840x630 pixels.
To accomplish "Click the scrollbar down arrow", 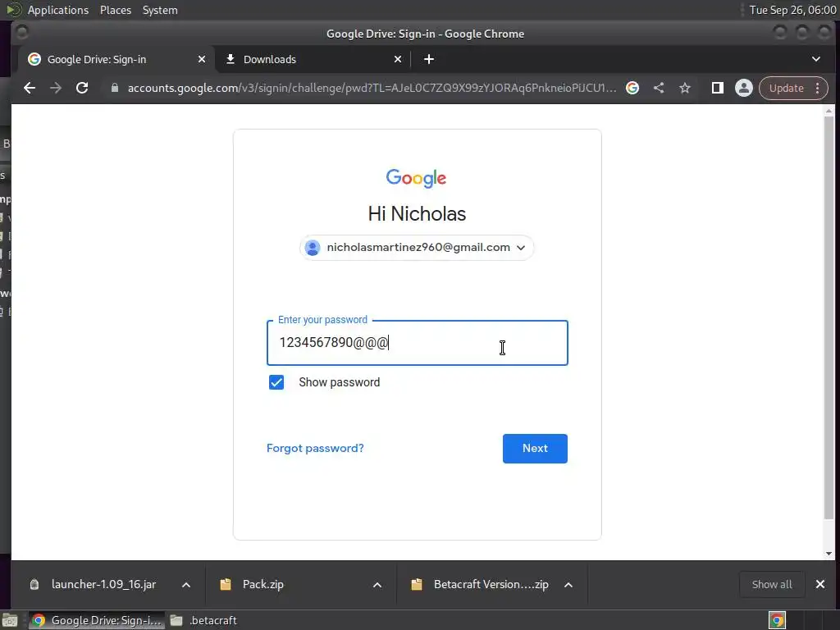I will pos(829,554).
